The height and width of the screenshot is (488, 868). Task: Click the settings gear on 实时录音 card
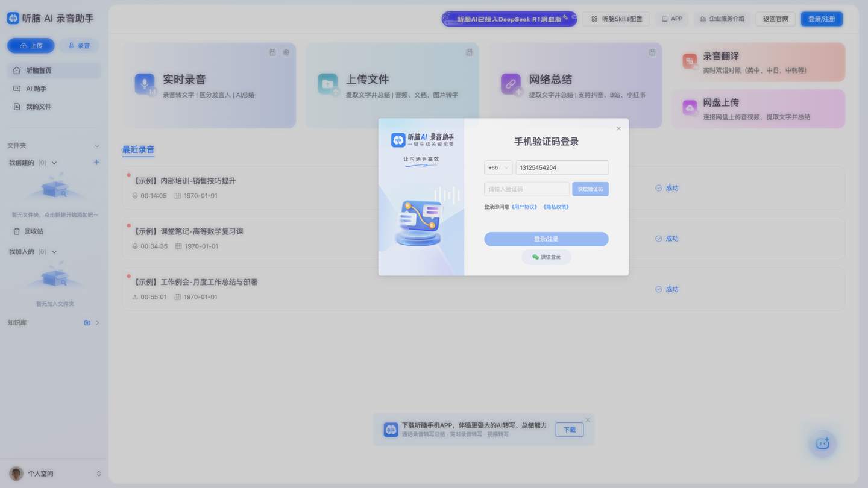pos(286,52)
